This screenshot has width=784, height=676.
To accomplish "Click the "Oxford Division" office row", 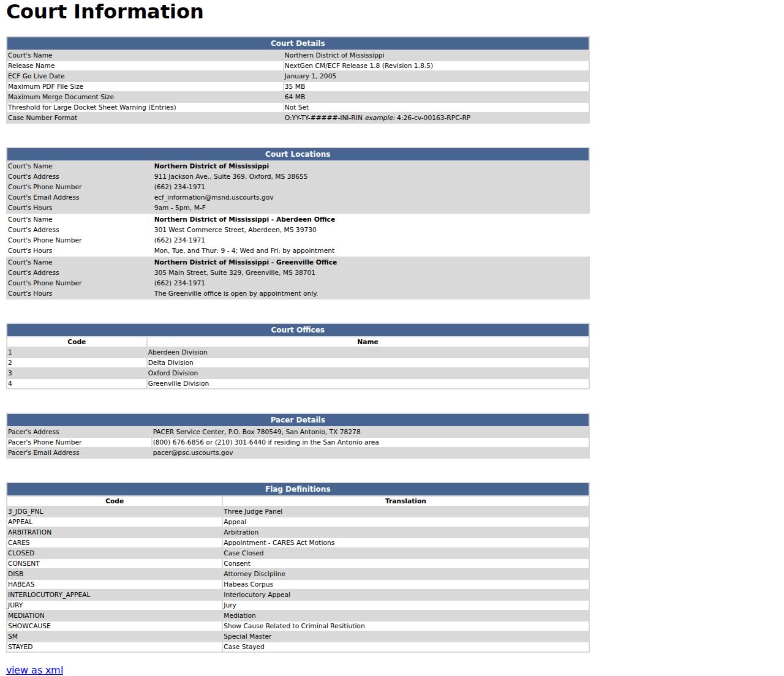I will click(298, 373).
